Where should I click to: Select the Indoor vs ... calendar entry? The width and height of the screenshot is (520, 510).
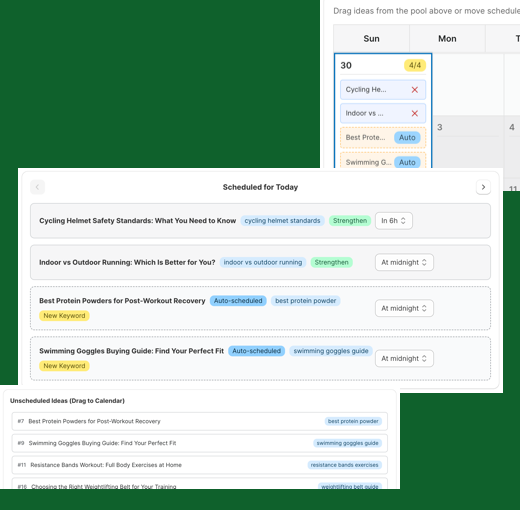(383, 113)
